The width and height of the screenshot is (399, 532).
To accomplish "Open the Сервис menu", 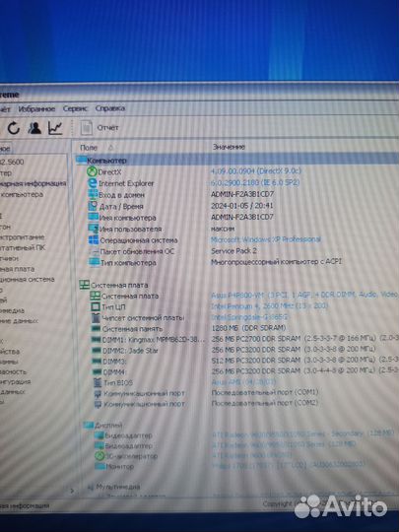I will click(x=75, y=108).
